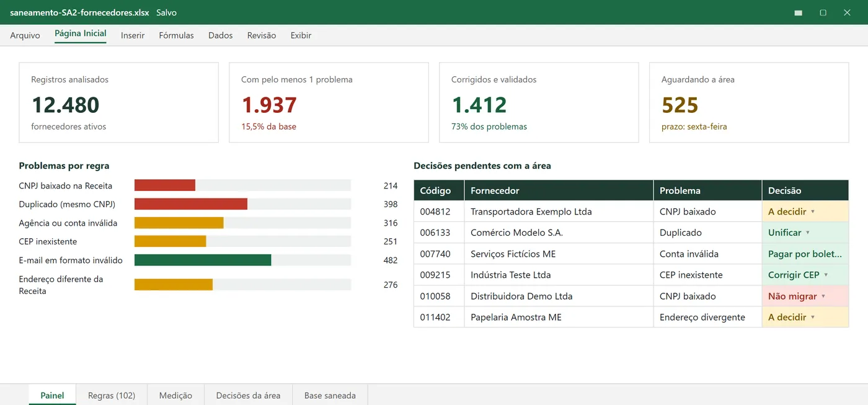Open the Inserir ribbon tab
868x405 pixels.
coord(133,35)
